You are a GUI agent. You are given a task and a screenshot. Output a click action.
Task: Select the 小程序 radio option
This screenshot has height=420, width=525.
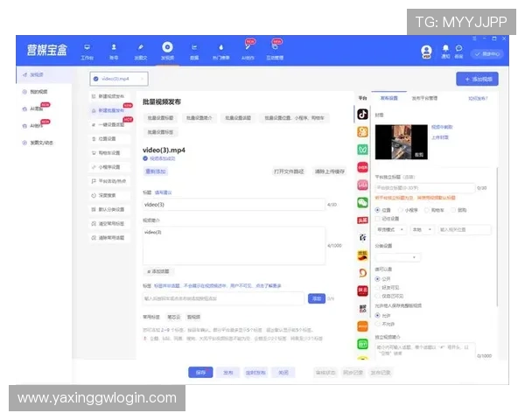[401, 210]
